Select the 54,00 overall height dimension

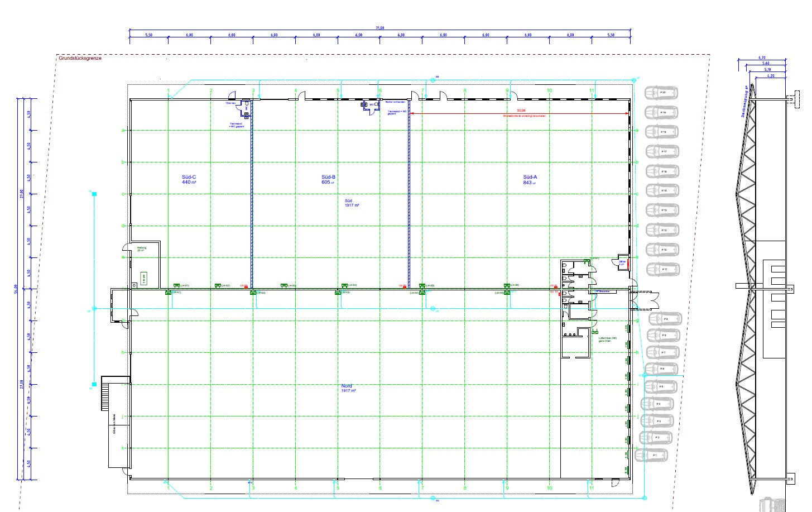[x=16, y=288]
